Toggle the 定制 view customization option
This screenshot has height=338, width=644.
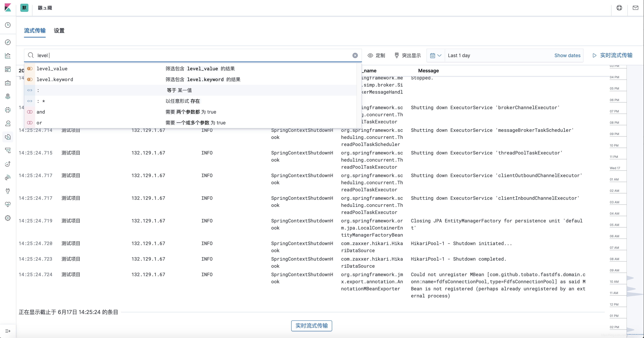376,55
